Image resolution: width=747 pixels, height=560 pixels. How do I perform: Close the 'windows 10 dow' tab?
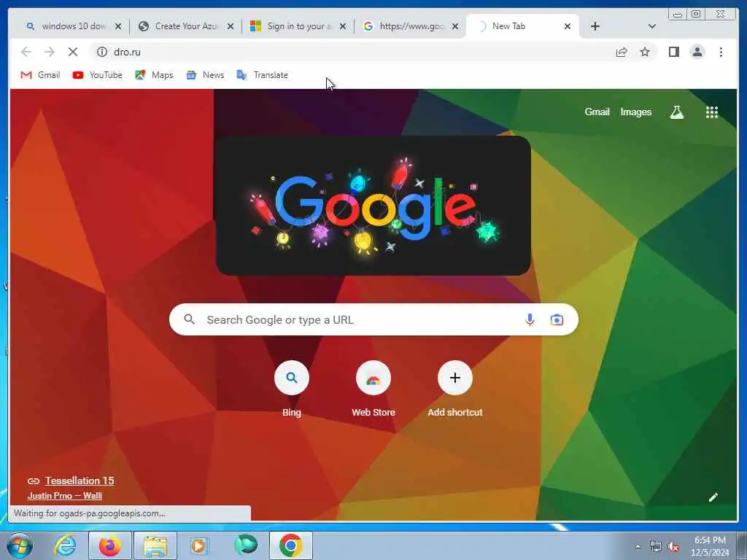tap(118, 26)
